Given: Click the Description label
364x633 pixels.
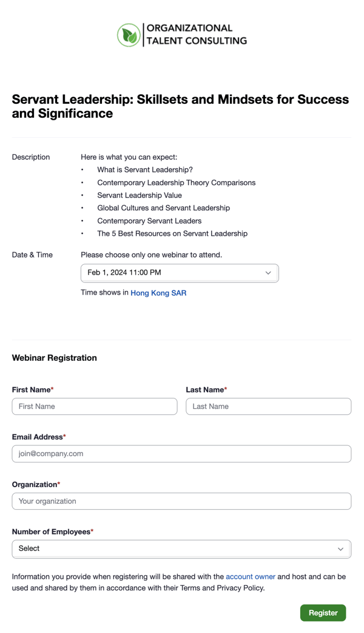Looking at the screenshot, I should [30, 157].
